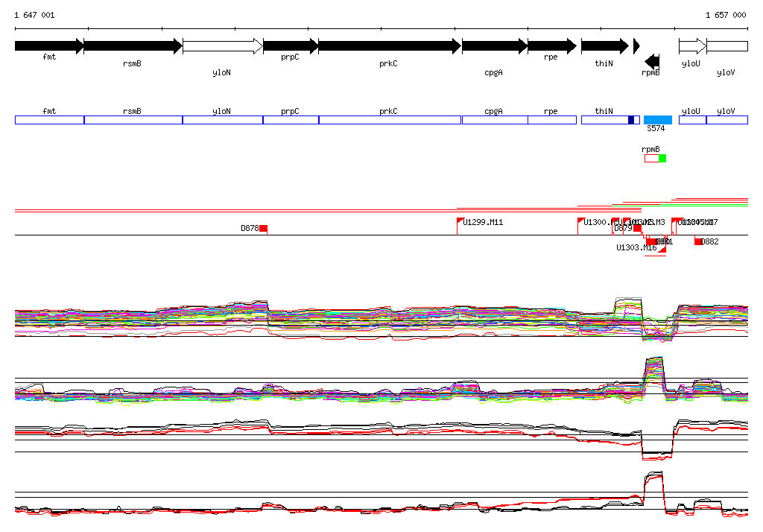Click the blue cpgA annotation box
763x532 pixels.
click(495, 120)
